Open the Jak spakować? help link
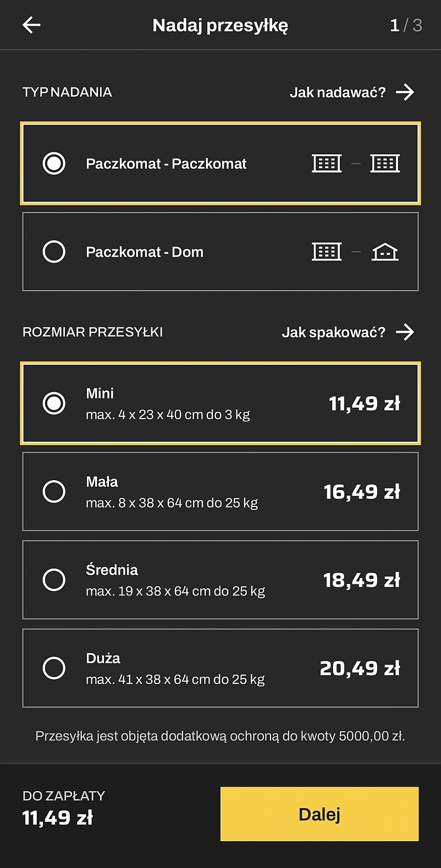The image size is (441, 868). (x=333, y=332)
